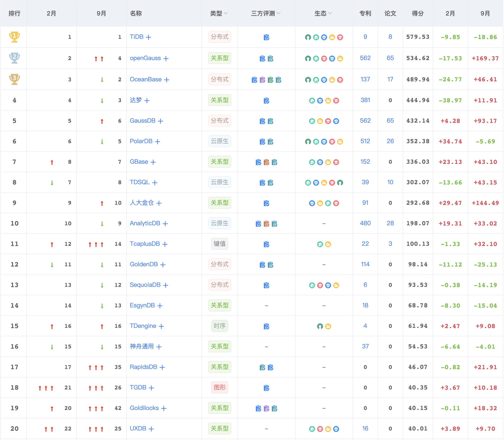The width and height of the screenshot is (504, 440).
Task: Click the gold trophy rank 1 icon
Action: [x=14, y=37]
